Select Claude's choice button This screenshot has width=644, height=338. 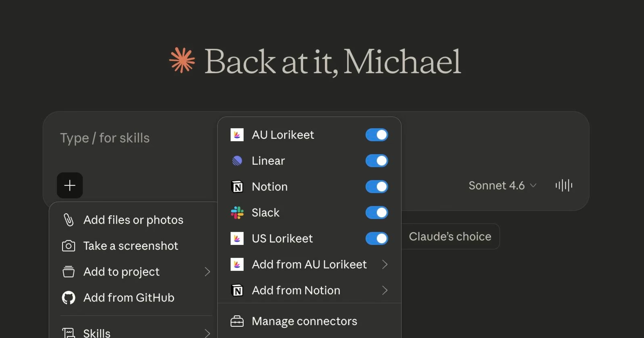coord(450,236)
